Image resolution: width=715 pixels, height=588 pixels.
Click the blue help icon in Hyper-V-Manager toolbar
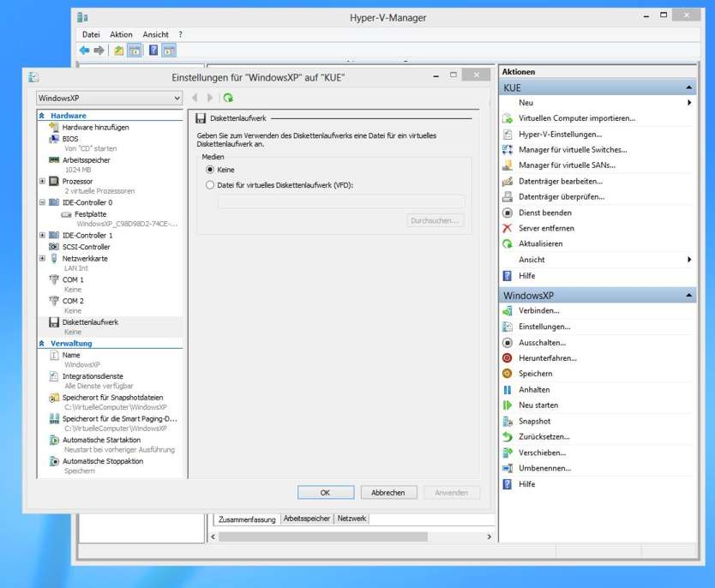[153, 50]
